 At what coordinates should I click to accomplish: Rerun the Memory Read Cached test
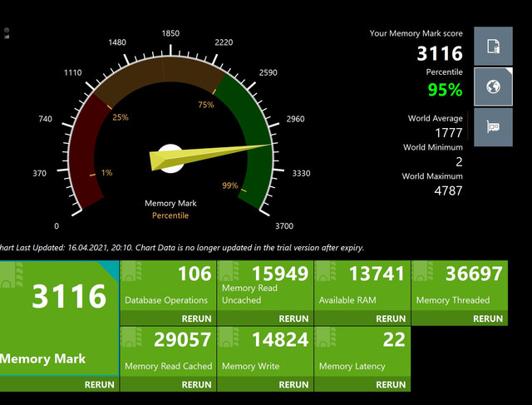pyautogui.click(x=196, y=385)
